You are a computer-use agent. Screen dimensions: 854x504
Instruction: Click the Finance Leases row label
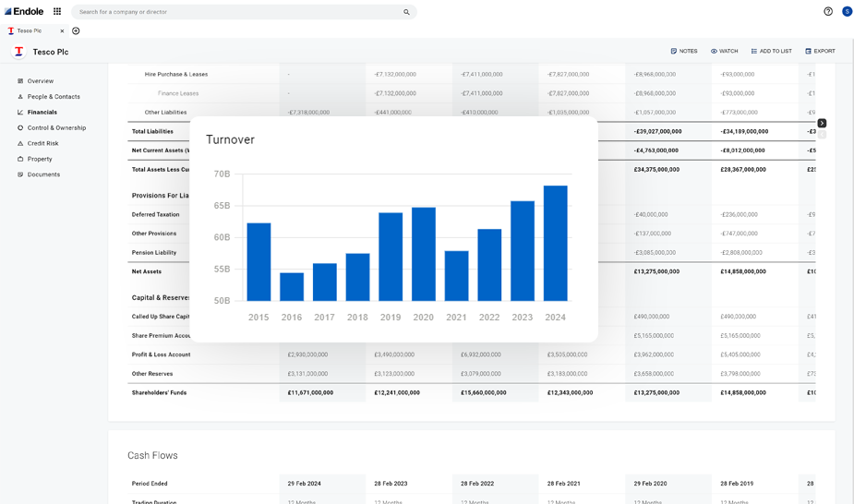point(178,93)
